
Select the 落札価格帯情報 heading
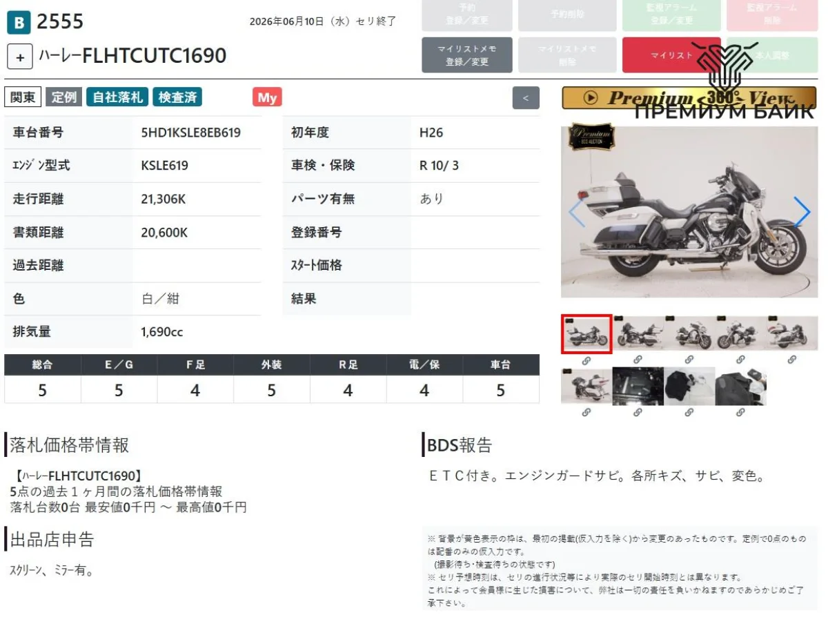[69, 445]
